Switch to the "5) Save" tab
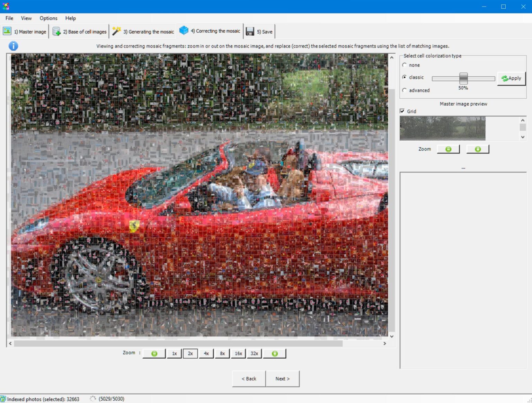Screen dimensions: 532x403 [259, 31]
